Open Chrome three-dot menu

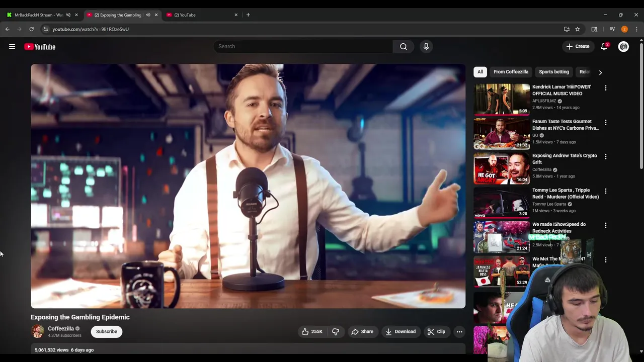coord(636,29)
